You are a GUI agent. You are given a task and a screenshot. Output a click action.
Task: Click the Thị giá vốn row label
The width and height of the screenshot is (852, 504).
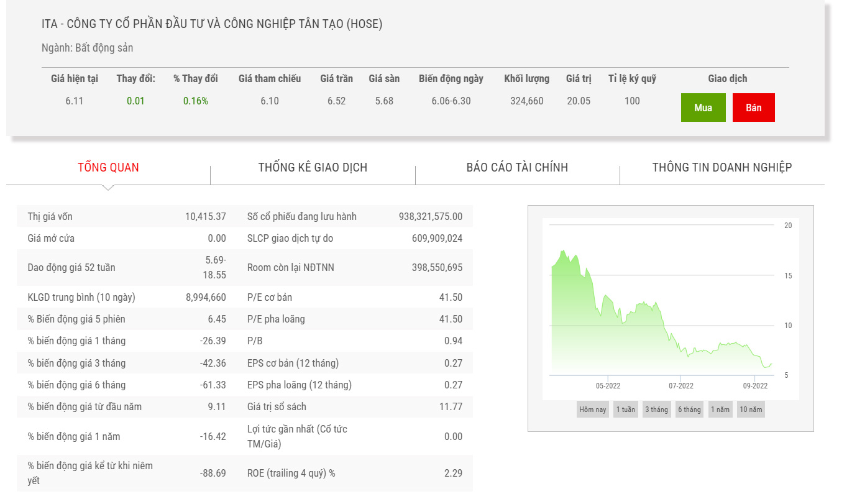point(50,216)
